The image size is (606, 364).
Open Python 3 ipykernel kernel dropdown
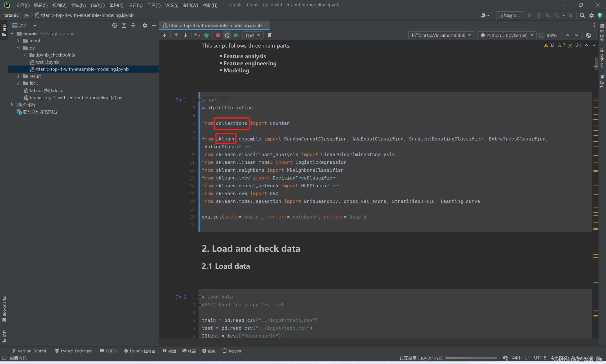click(x=507, y=35)
